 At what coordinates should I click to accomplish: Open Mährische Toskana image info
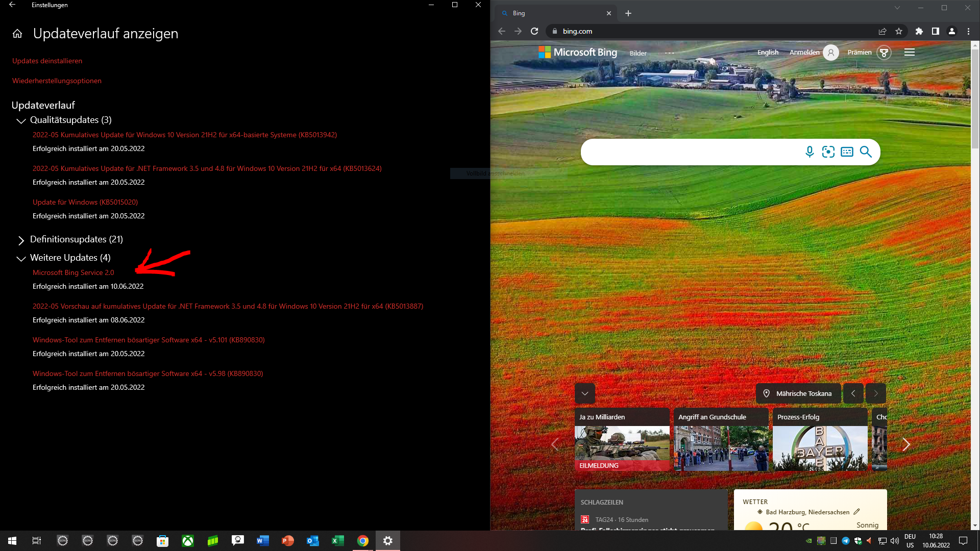click(798, 393)
